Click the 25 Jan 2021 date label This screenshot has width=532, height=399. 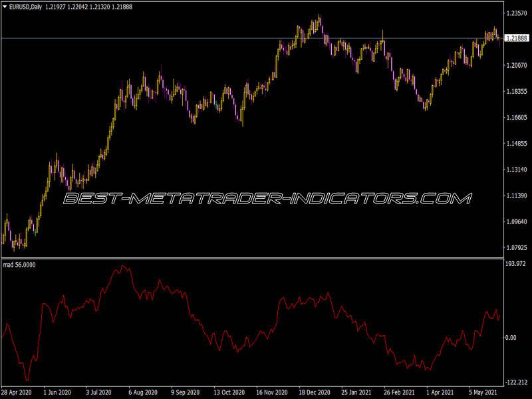(356, 392)
